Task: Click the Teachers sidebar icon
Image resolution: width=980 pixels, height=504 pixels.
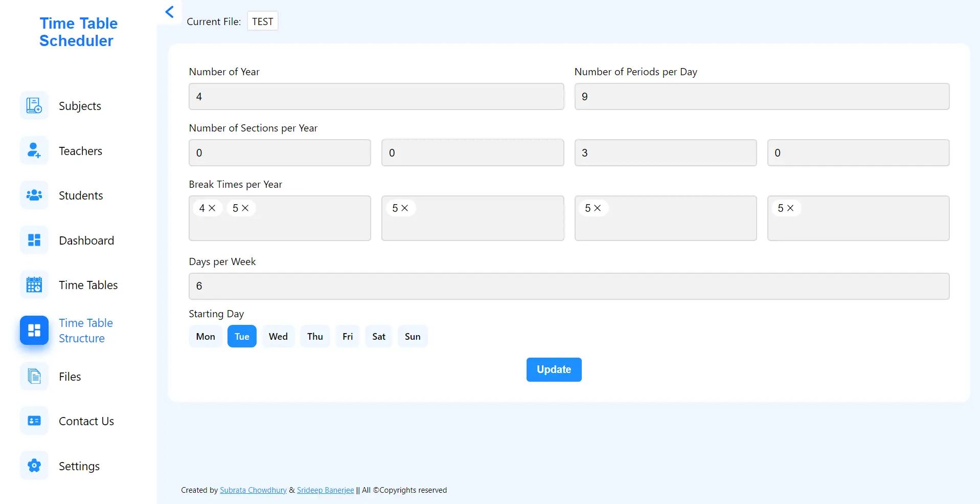Action: coord(34,150)
